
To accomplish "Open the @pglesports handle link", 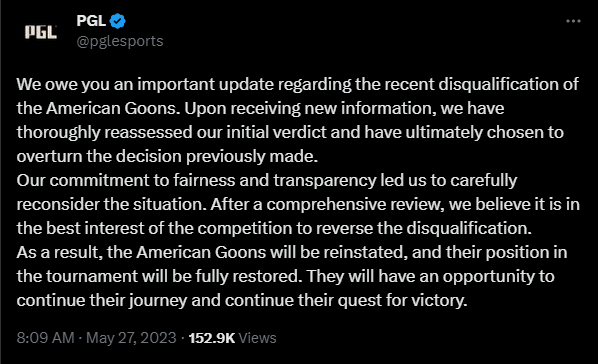I will coord(120,41).
